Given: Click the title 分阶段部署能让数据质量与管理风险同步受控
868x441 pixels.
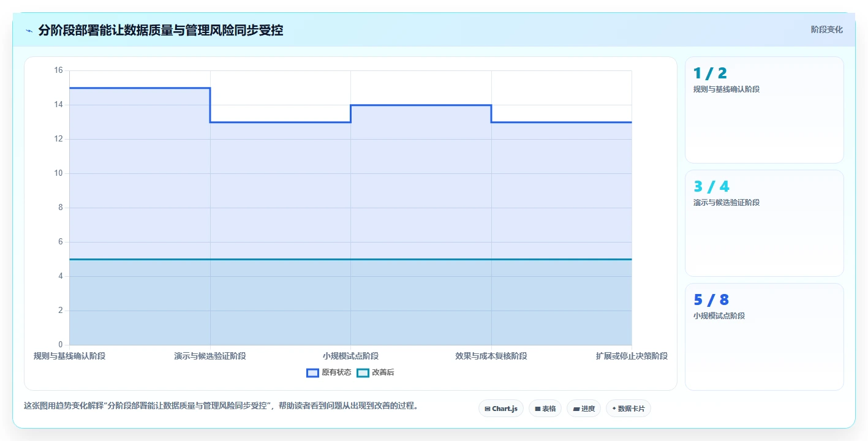Looking at the screenshot, I should tap(160, 30).
